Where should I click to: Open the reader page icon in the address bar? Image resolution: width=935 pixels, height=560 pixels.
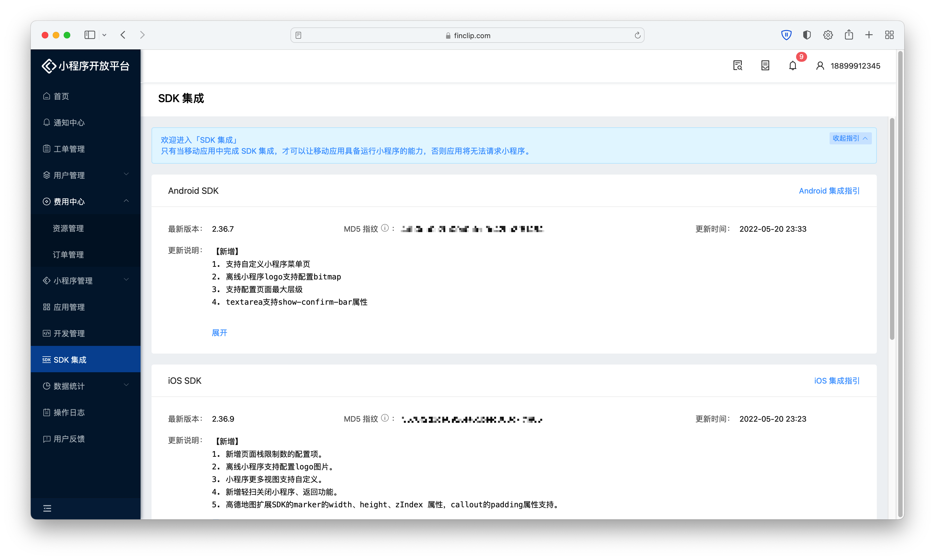click(x=298, y=35)
